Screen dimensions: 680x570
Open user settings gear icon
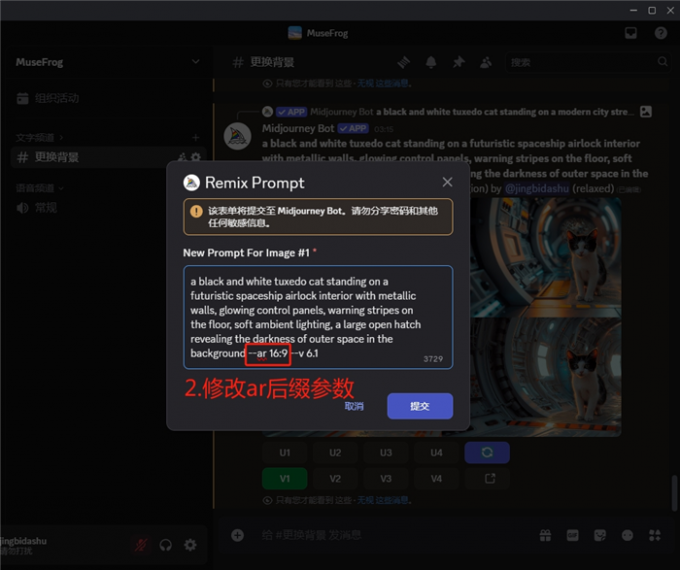pyautogui.click(x=190, y=545)
